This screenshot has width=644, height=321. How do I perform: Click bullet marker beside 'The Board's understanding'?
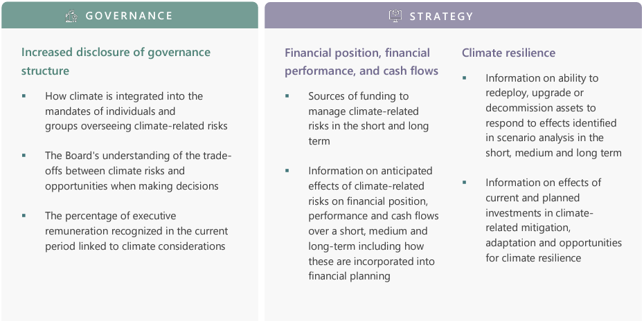[24, 156]
